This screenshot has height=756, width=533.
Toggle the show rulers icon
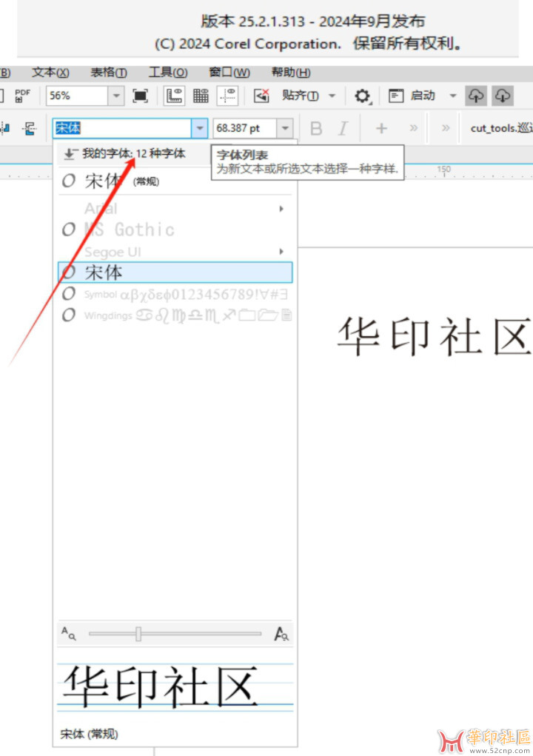pyautogui.click(x=175, y=96)
